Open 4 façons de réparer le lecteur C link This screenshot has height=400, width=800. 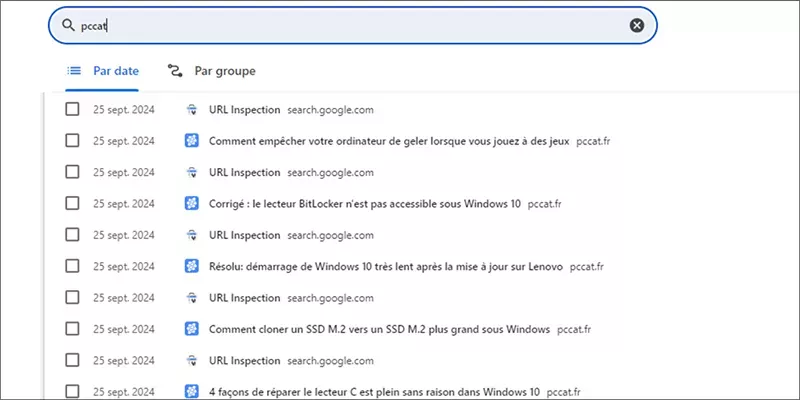[x=374, y=392]
